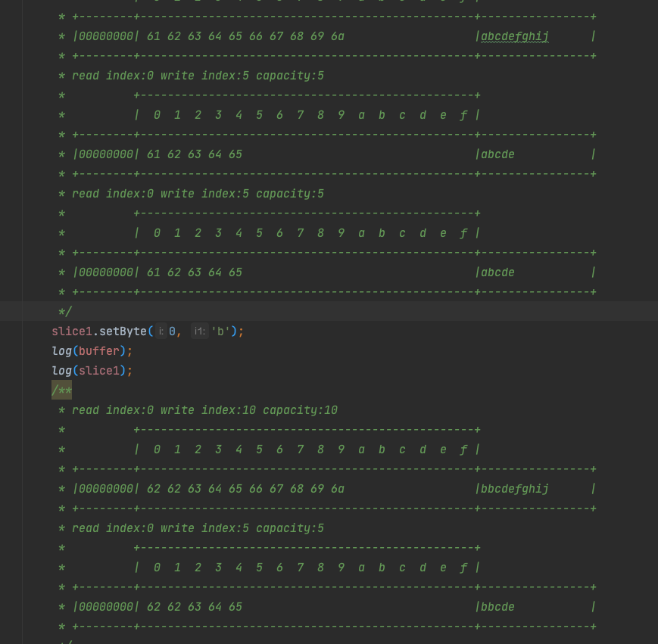This screenshot has height=644, width=658.
Task: Place cursor on the setByte method name
Action: [123, 331]
